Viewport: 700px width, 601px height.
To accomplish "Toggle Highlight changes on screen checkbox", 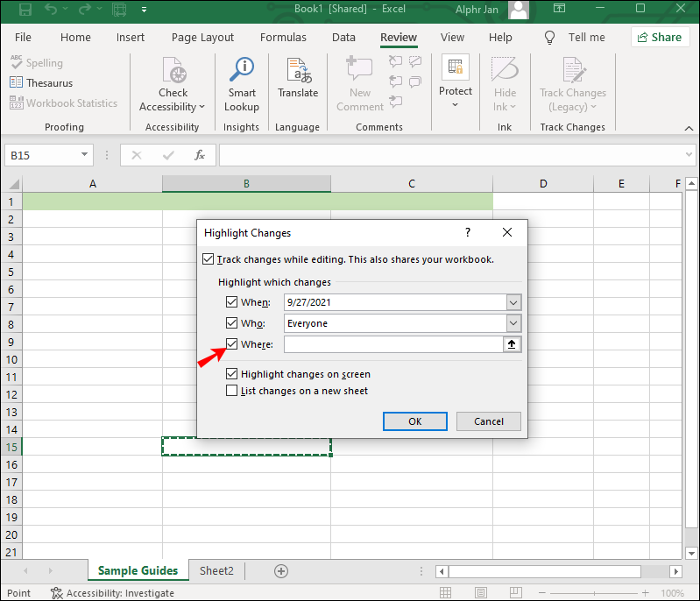I will 232,374.
